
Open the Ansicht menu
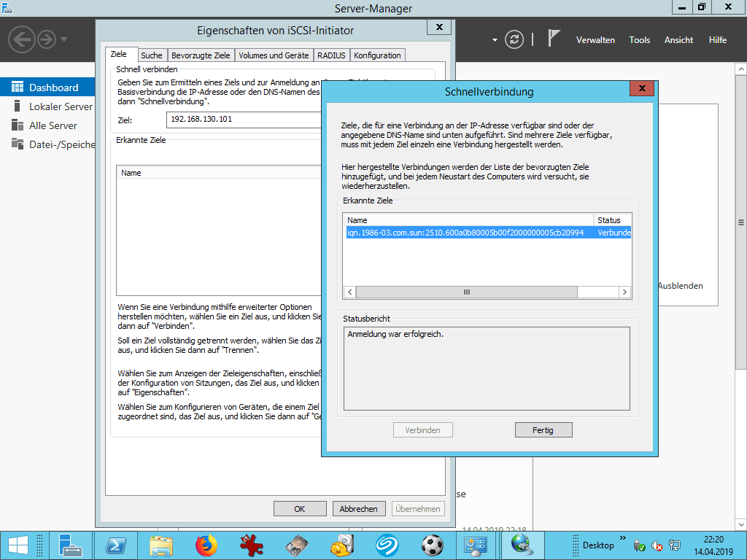coord(678,40)
